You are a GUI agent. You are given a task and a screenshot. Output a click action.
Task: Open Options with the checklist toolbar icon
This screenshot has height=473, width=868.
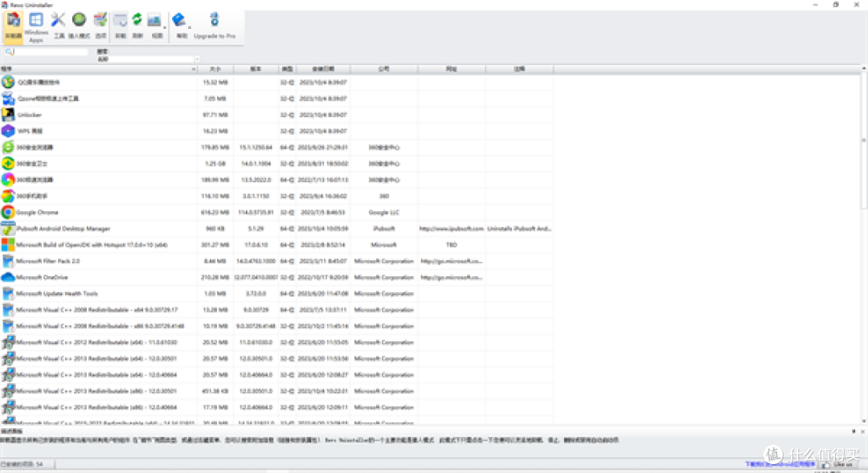point(100,26)
